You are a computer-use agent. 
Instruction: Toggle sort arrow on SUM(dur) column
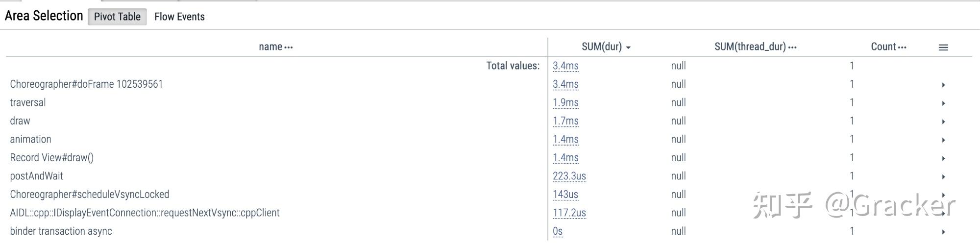pyautogui.click(x=628, y=48)
